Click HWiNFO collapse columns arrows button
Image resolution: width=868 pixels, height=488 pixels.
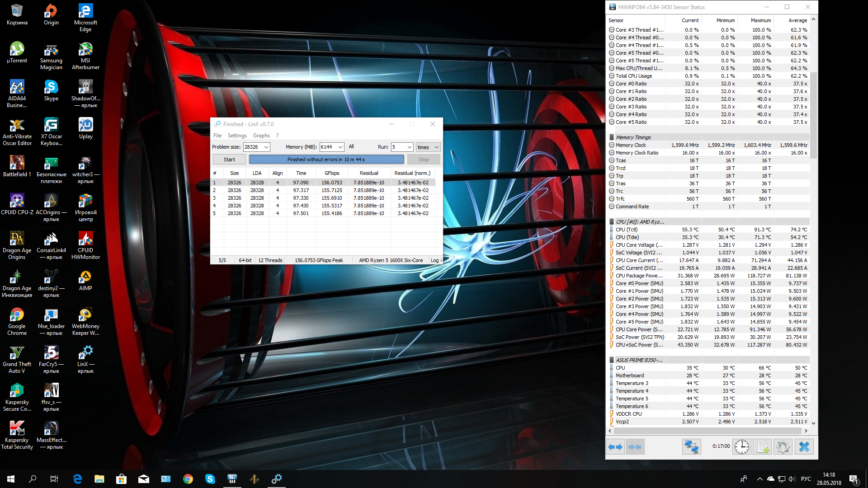[x=635, y=447]
